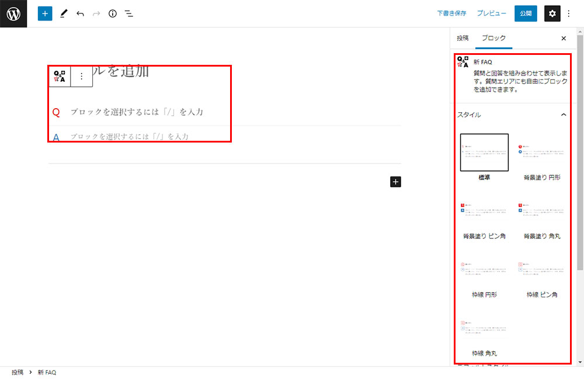Screen dimensions: 584x392
Task: Switch to the ブロック tab
Action: point(493,38)
